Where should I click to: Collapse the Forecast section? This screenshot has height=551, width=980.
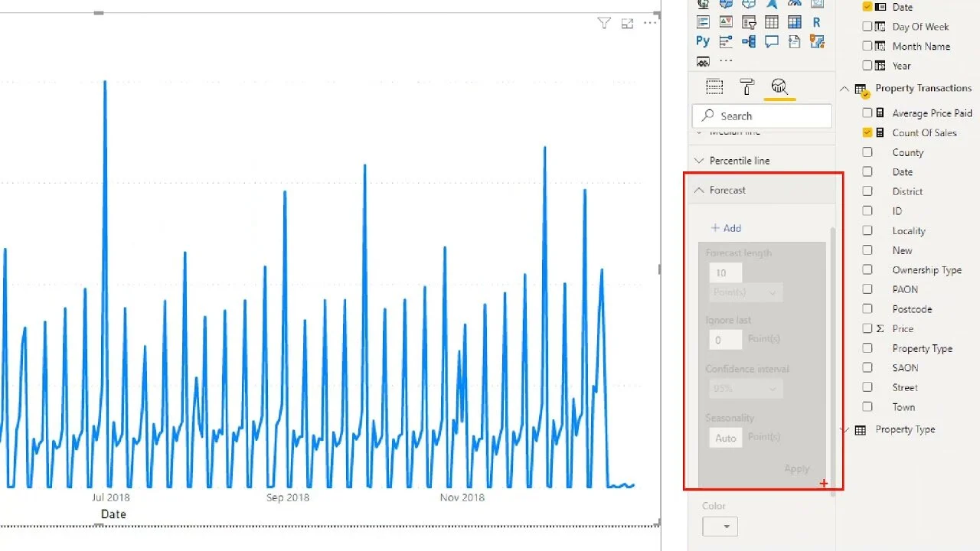point(698,190)
